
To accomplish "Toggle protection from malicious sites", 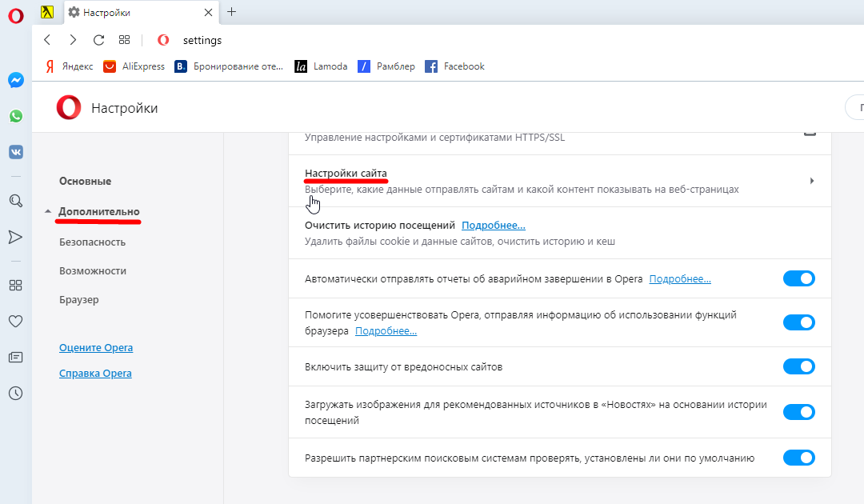I will click(x=799, y=366).
